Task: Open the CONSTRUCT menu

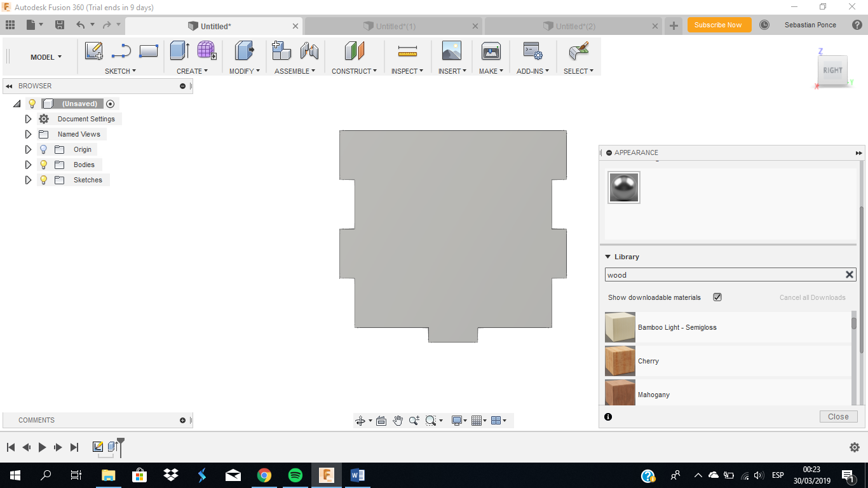Action: coord(354,71)
